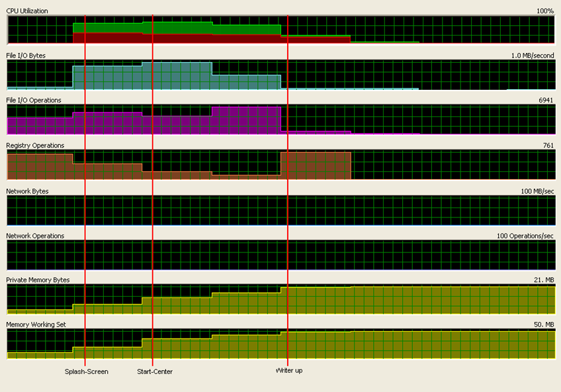Click the Start-Center marker line
Image resolution: width=561 pixels, height=392 pixels.
point(153,198)
